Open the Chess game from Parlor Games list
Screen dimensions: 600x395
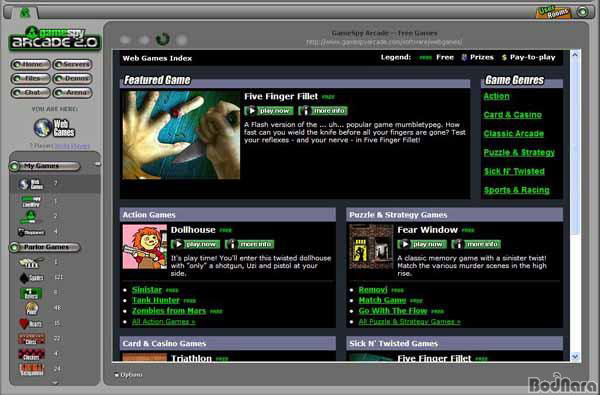[31, 339]
